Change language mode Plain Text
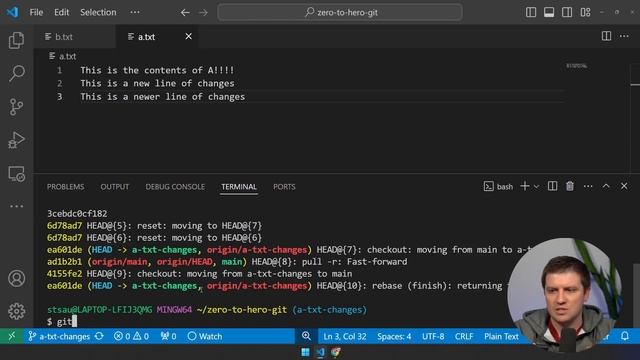The height and width of the screenshot is (360, 640). (x=501, y=336)
